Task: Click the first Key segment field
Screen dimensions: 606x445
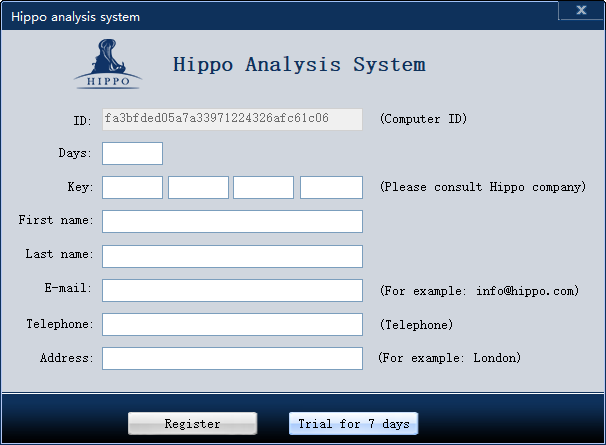Action: [x=132, y=187]
